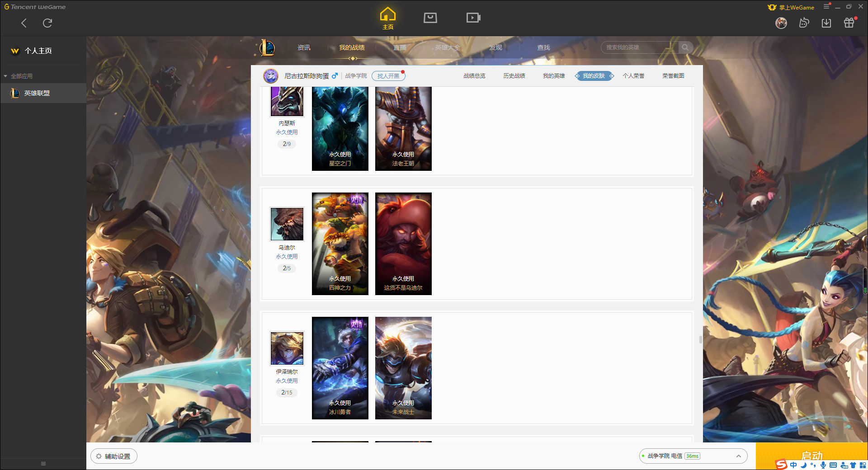Open the 资讯 tab
The height and width of the screenshot is (470, 868).
pos(304,47)
